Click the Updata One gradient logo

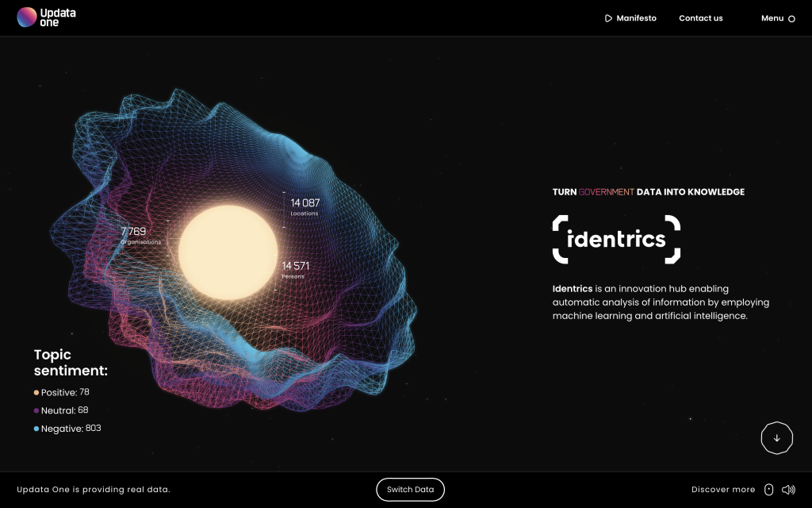coord(26,17)
